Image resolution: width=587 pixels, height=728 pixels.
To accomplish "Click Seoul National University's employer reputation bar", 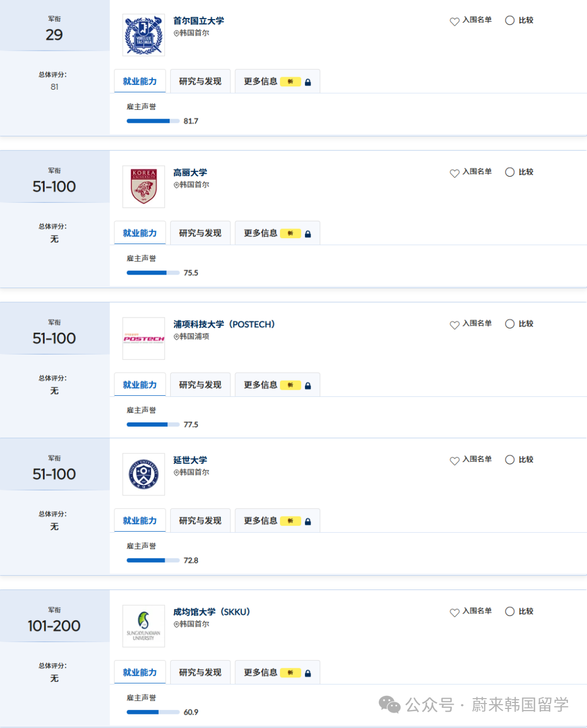I will [x=153, y=121].
